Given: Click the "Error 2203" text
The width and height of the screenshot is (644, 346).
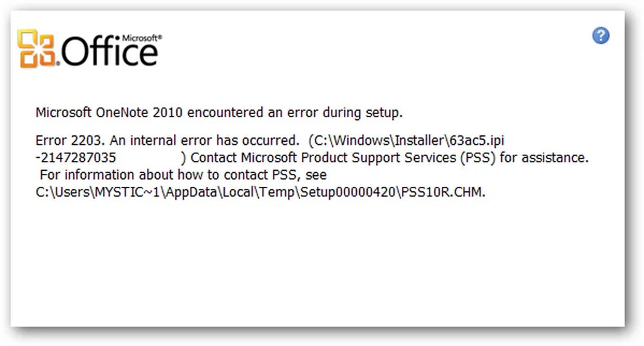Looking at the screenshot, I should coord(63,141).
